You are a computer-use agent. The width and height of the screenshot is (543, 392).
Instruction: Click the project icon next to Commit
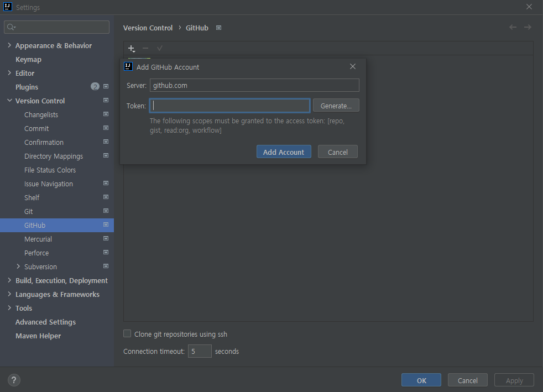click(x=106, y=128)
